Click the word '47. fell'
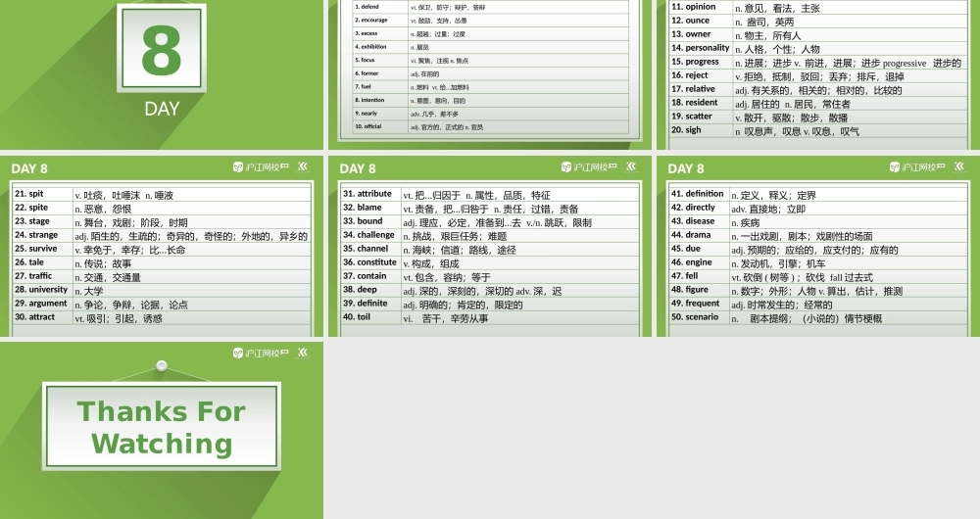980x519 pixels. click(684, 276)
